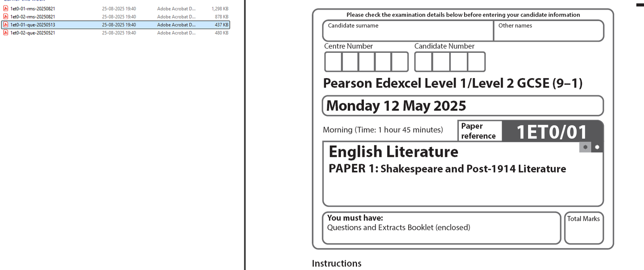The image size is (644, 270).
Task: Click the PDF icon for 1et0-02-que-20250521
Action: [6, 33]
